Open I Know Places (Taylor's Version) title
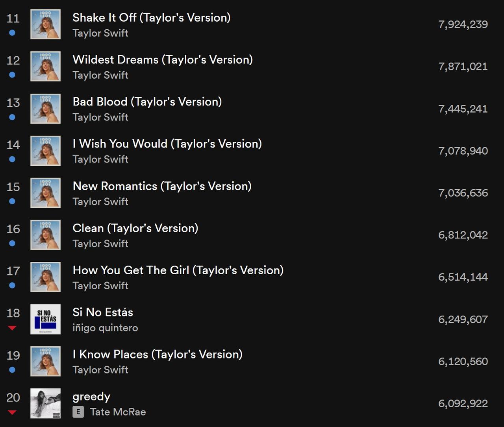The image size is (504, 427). coord(157,354)
